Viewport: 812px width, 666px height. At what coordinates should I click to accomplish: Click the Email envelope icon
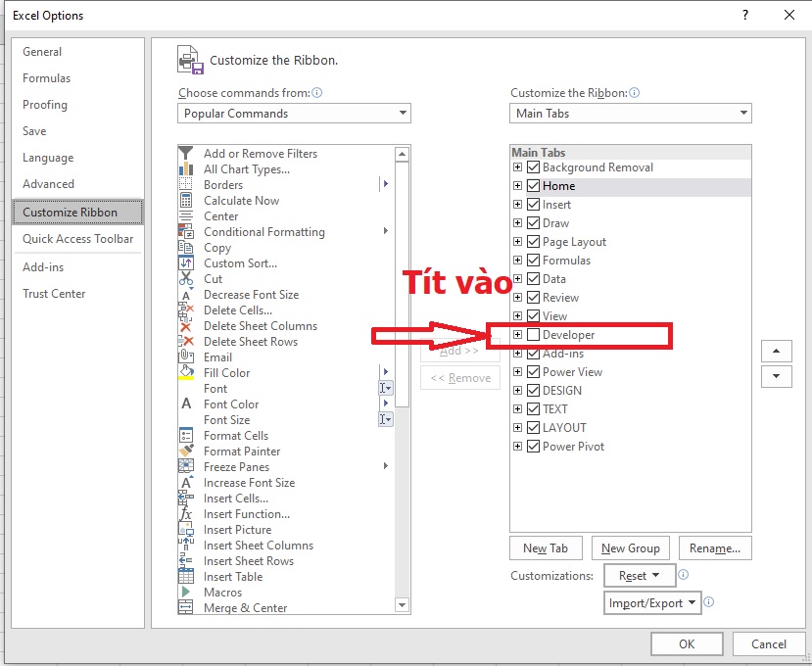tap(186, 357)
